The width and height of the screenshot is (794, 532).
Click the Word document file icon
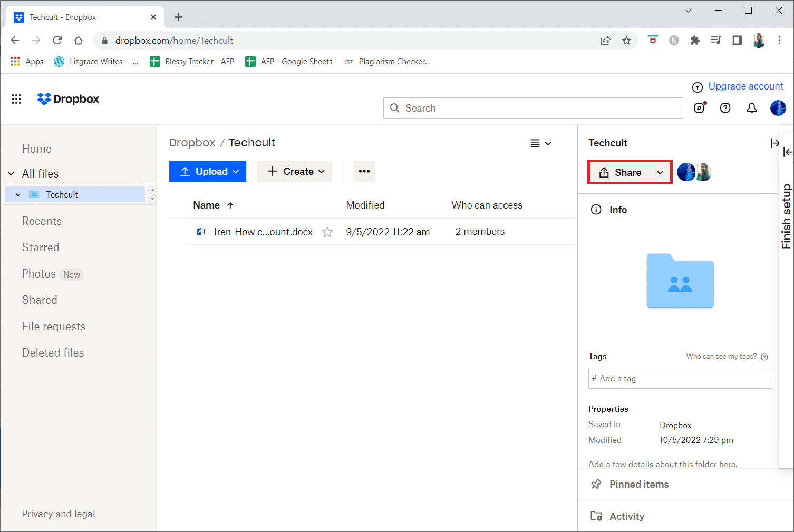[x=201, y=232]
